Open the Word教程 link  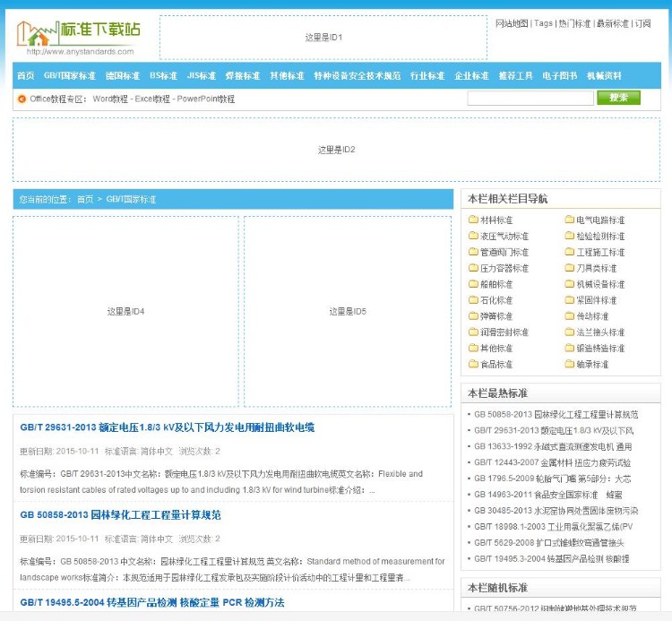110,99
